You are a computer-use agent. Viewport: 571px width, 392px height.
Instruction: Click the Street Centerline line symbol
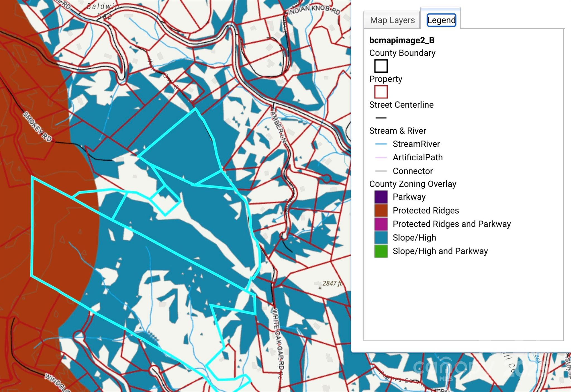tap(381, 118)
